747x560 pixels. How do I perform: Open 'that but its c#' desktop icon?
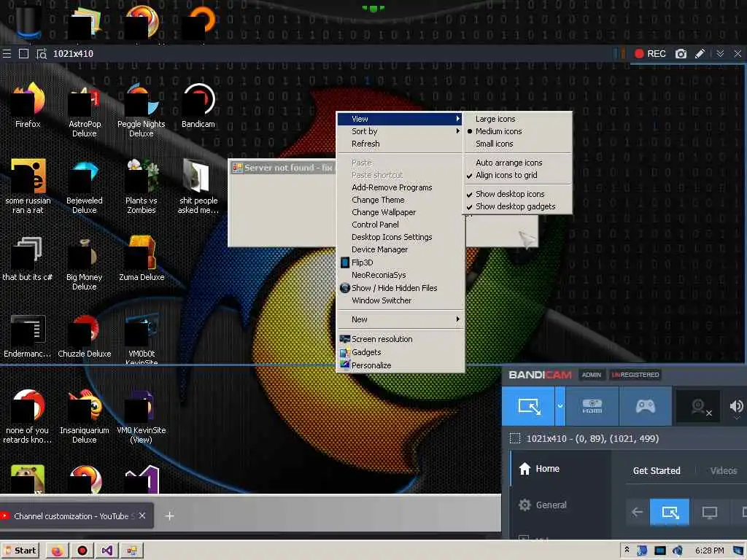click(x=27, y=259)
